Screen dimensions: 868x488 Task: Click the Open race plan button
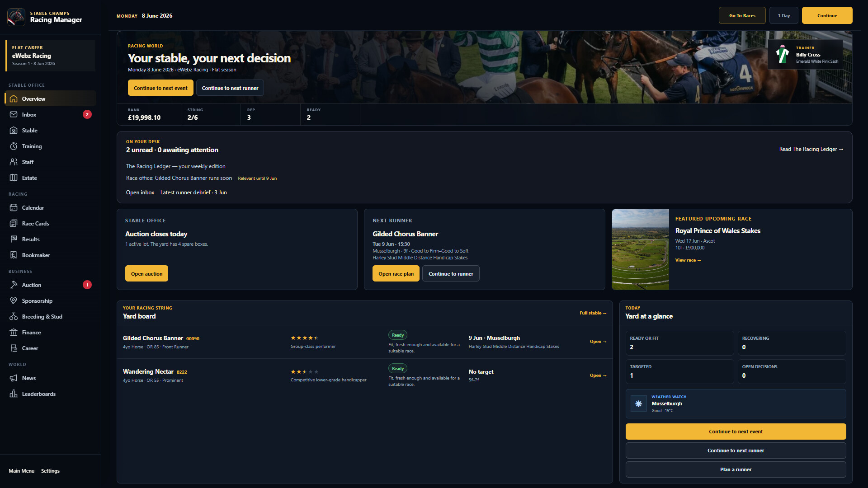coord(396,273)
